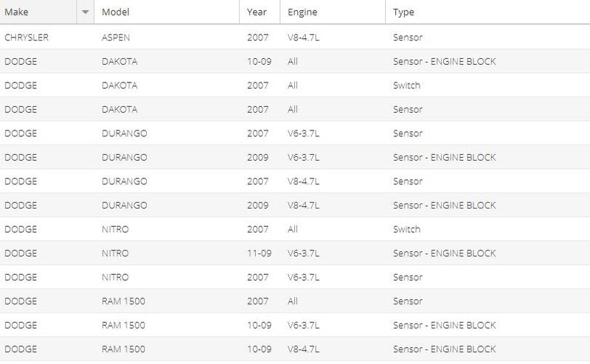Click the DURANGO 2007 V6-3.7L row
Screen dimensions: 590x364
click(x=295, y=133)
